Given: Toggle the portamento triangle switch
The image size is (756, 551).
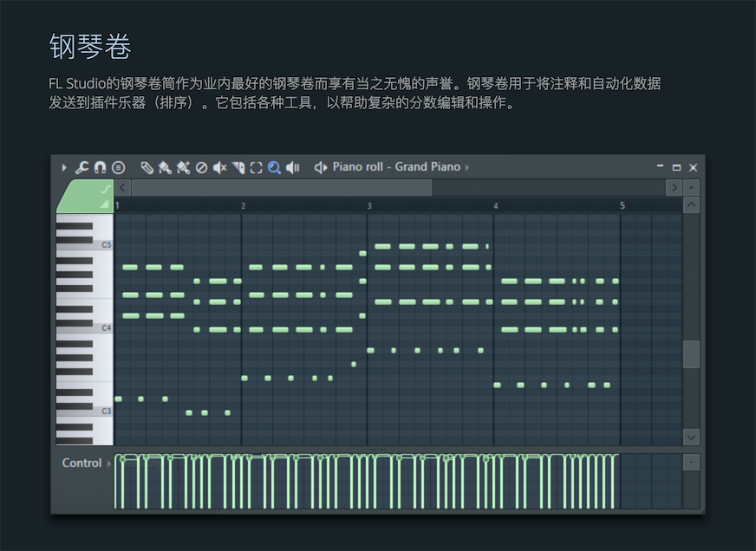Looking at the screenshot, I should coord(105,204).
